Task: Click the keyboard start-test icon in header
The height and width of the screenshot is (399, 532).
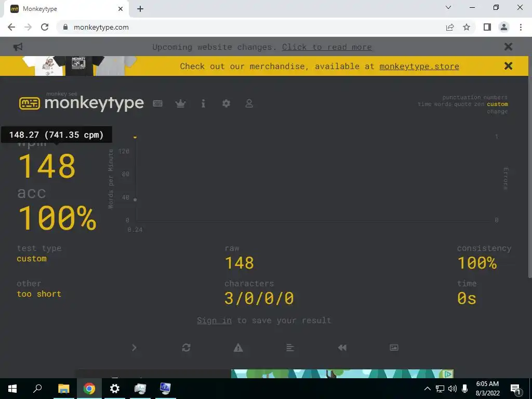Action: [157, 103]
